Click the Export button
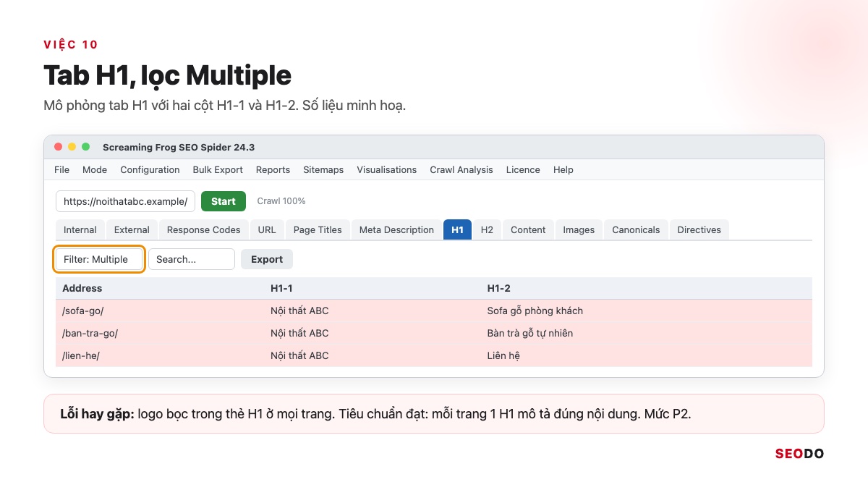Viewport: 868px width, 477px height. (x=267, y=259)
